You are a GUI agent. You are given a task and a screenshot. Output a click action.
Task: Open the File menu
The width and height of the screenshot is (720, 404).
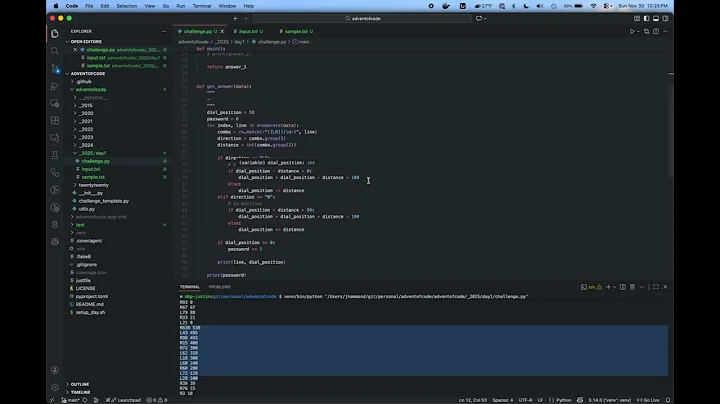(x=89, y=6)
